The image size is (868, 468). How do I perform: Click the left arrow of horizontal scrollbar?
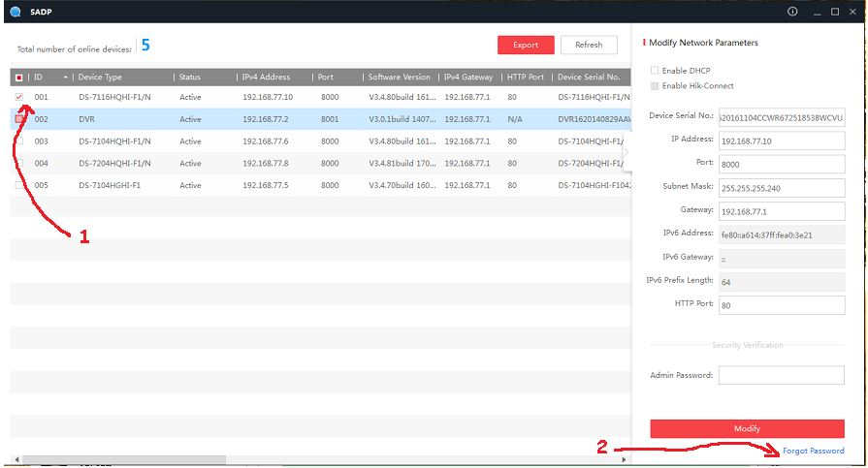tap(16, 459)
